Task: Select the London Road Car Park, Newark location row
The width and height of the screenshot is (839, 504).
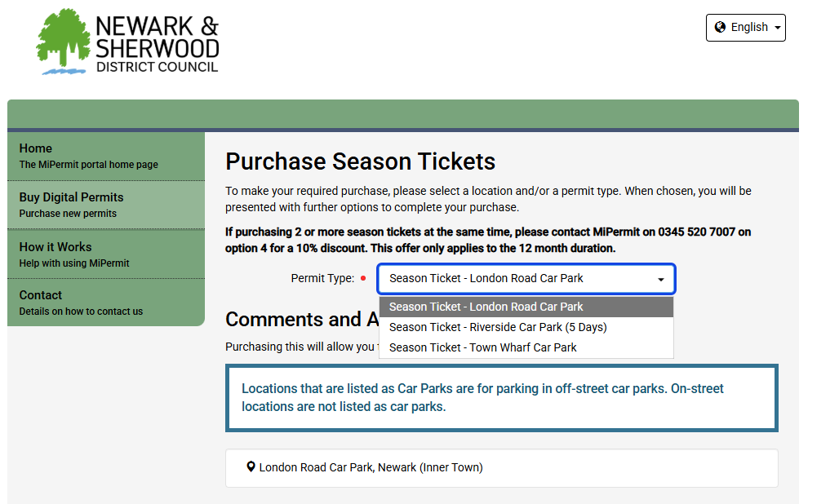Action: pyautogui.click(x=501, y=467)
